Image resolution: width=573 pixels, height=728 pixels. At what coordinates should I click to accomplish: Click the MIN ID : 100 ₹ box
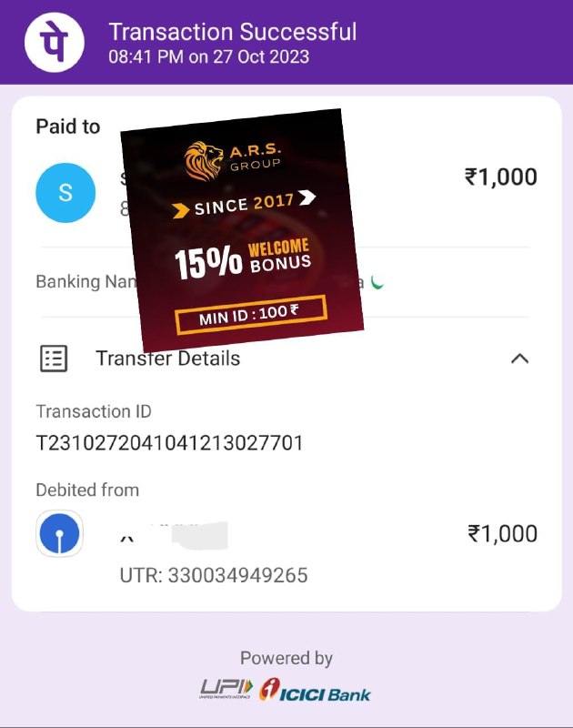coord(251,315)
